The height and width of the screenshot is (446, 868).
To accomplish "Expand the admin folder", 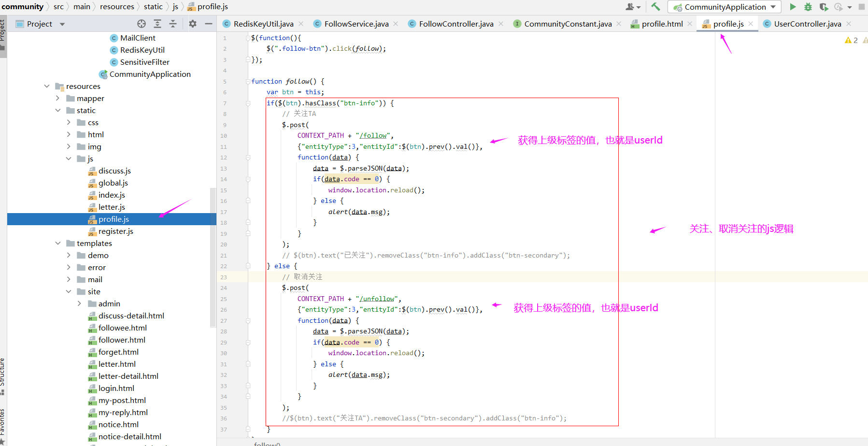I will point(79,303).
